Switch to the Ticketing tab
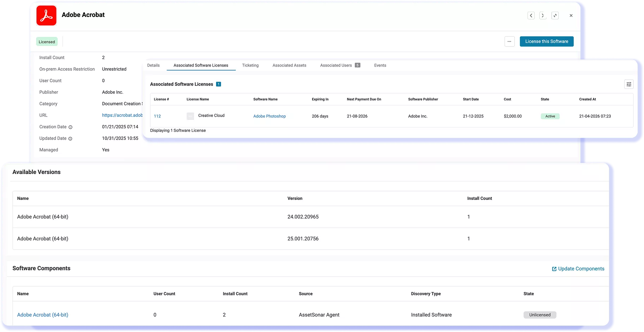Viewport: 644px width, 332px height. click(250, 65)
